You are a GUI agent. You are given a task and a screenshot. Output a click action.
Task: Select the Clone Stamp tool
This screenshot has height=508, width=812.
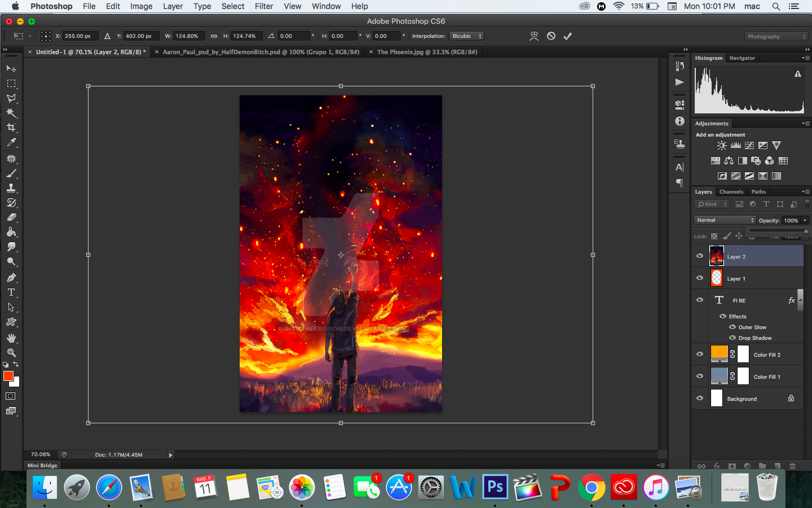[11, 188]
